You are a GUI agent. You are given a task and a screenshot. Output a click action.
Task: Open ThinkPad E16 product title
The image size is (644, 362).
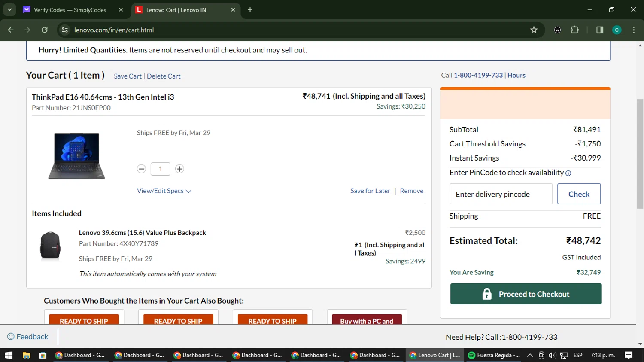point(103,97)
